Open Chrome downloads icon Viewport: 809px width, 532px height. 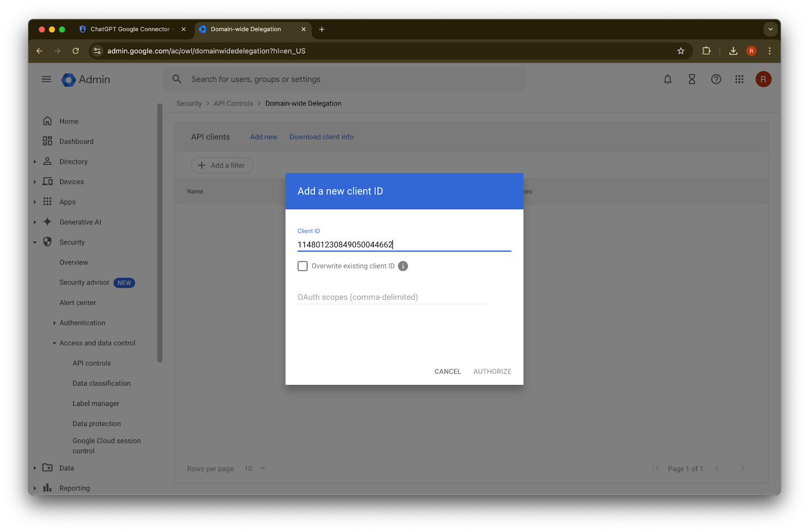[733, 51]
